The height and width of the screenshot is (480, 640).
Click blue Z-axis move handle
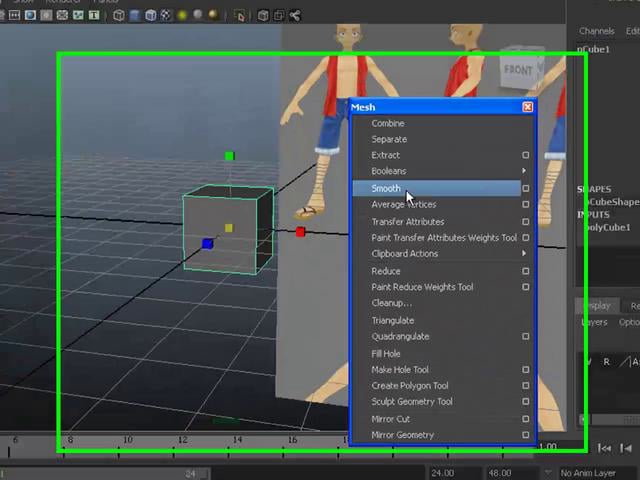(207, 244)
